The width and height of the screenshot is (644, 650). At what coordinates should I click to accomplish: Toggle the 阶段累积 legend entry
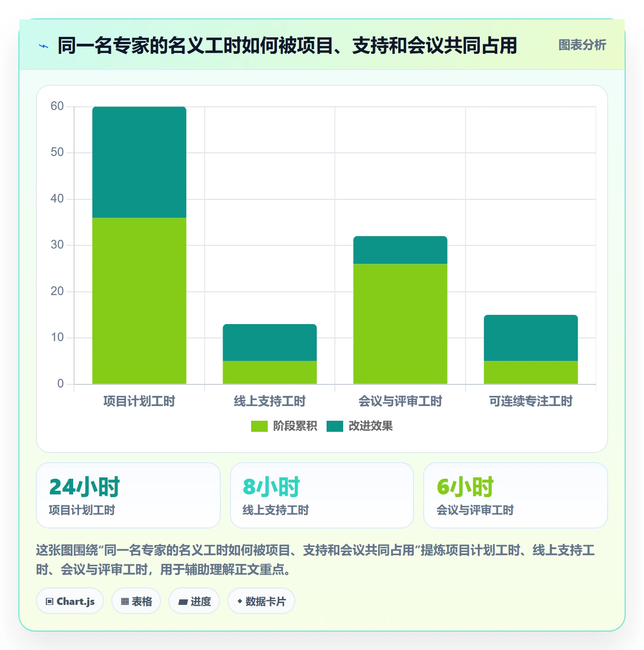(x=284, y=426)
